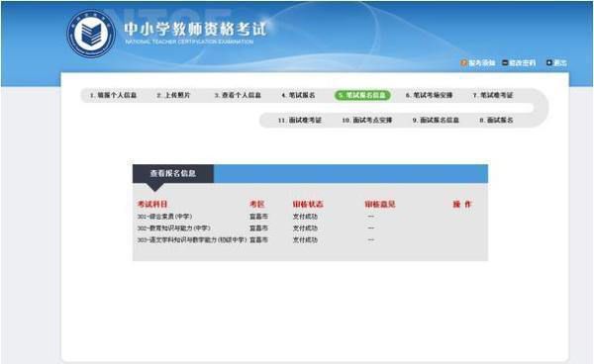594x364 pixels.
Task: Click the 302-教育知识与能力(中学) subject row
Action: [x=310, y=228]
